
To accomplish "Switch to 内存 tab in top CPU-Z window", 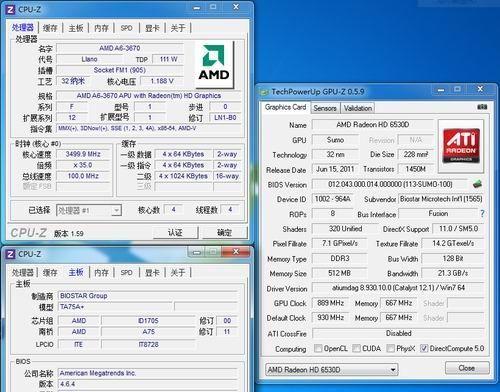I will tap(101, 28).
